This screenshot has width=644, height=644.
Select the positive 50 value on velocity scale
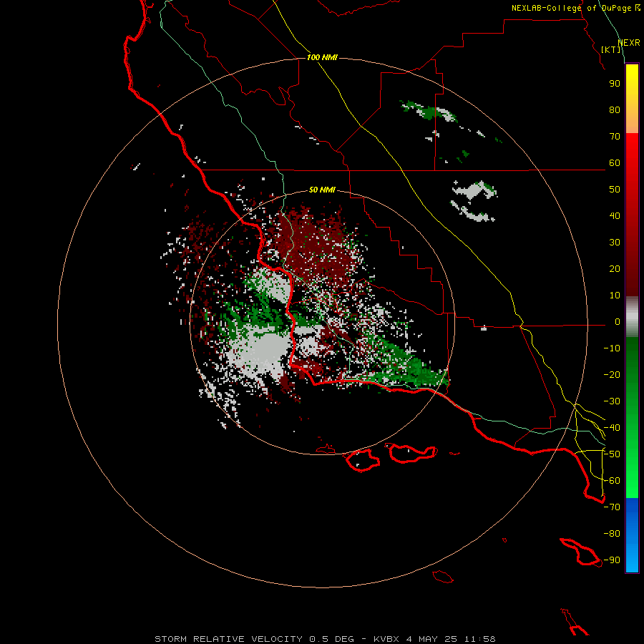click(x=615, y=190)
